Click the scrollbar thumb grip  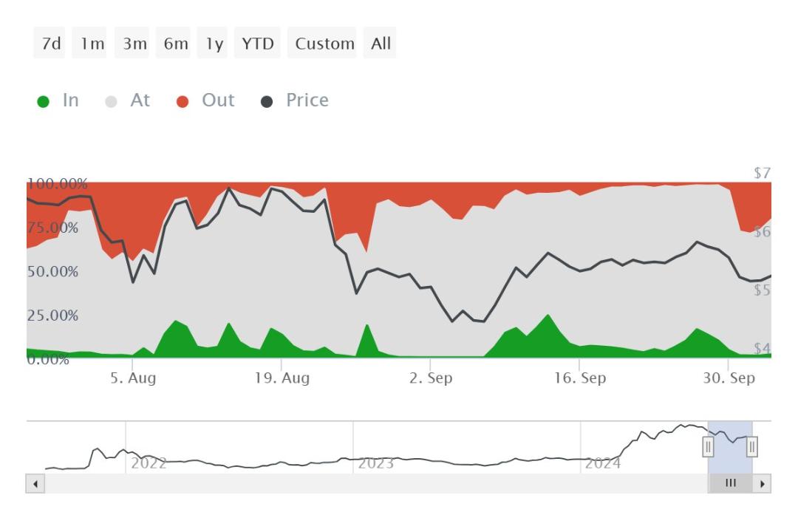[x=730, y=483]
